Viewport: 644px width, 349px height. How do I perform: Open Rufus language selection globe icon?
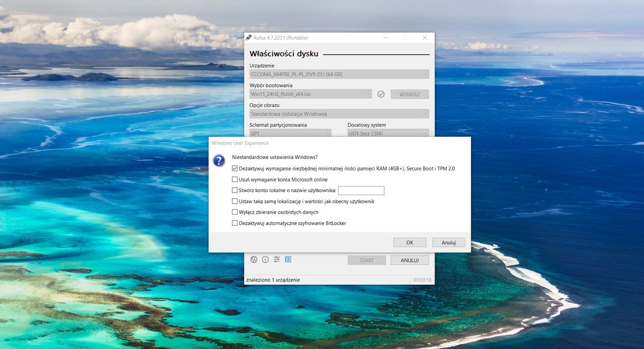[x=254, y=259]
